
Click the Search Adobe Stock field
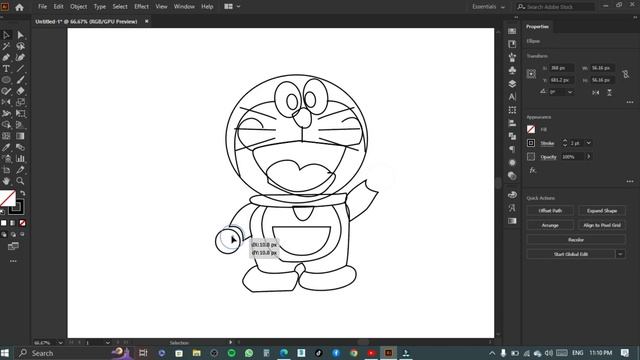coord(555,7)
